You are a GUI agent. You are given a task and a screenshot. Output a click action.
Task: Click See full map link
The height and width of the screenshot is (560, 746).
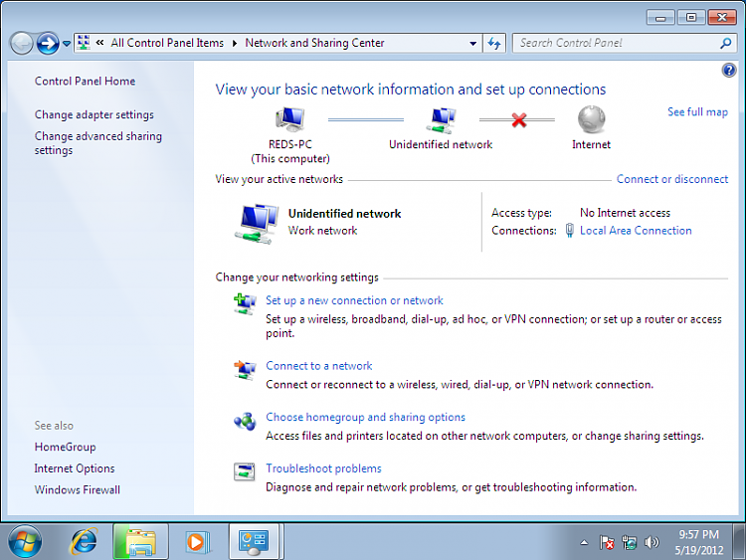click(x=697, y=112)
